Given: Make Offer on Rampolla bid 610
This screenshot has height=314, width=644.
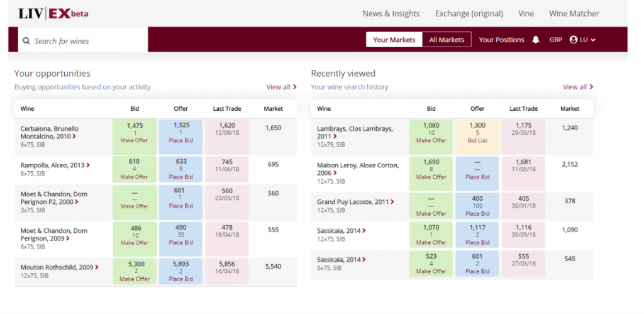Looking at the screenshot, I should pyautogui.click(x=135, y=177).
